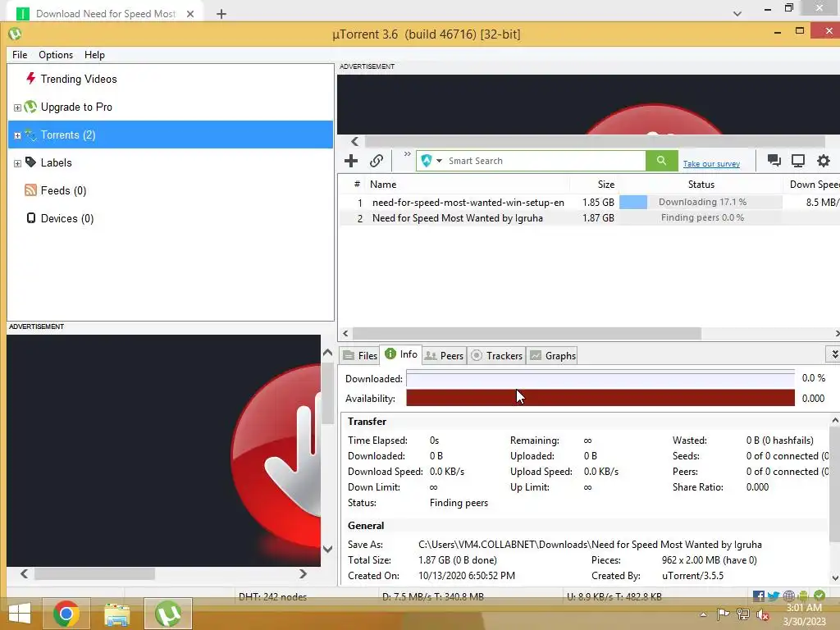Screen dimensions: 840x630
Task: Select Trending Videos in the sidebar
Action: [x=79, y=79]
